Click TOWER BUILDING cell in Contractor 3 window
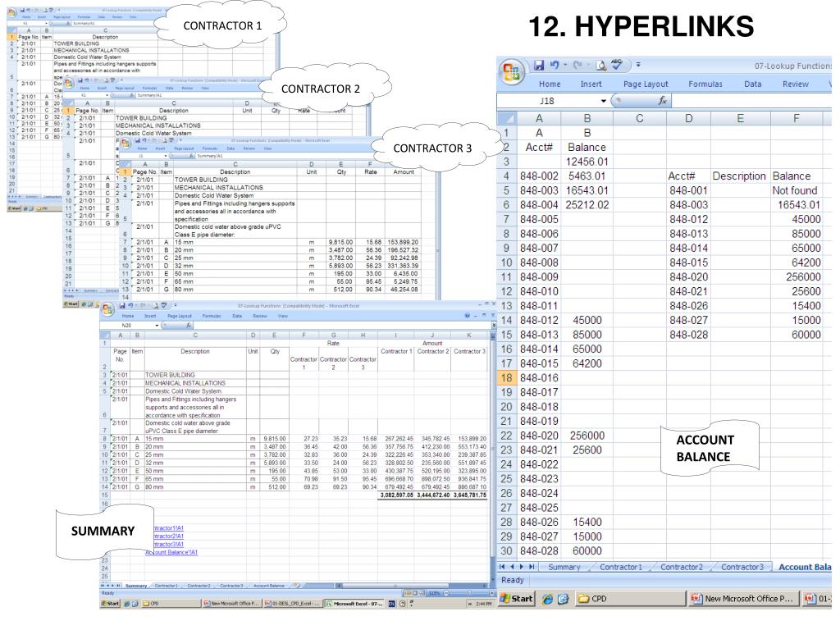This screenshot has height=630, width=840. [x=235, y=180]
